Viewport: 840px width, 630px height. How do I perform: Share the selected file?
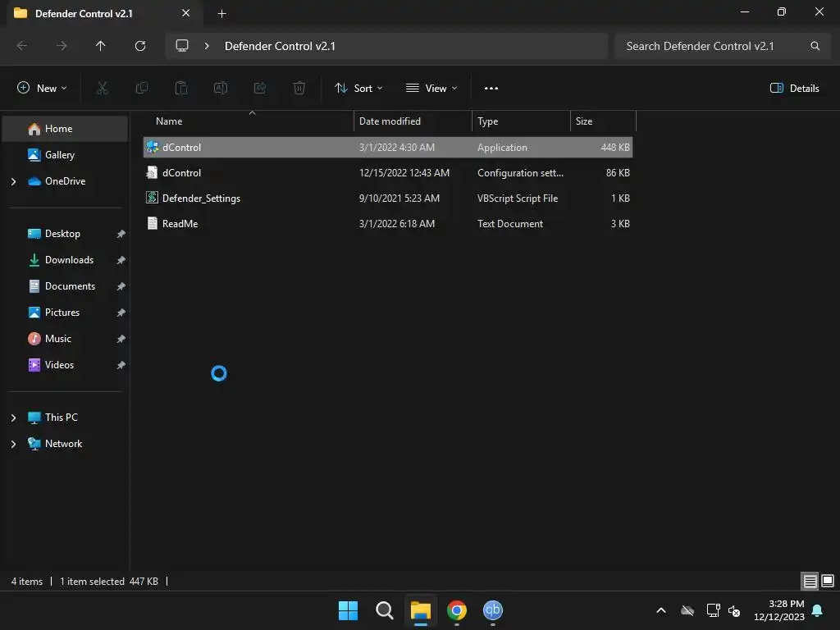pyautogui.click(x=260, y=89)
